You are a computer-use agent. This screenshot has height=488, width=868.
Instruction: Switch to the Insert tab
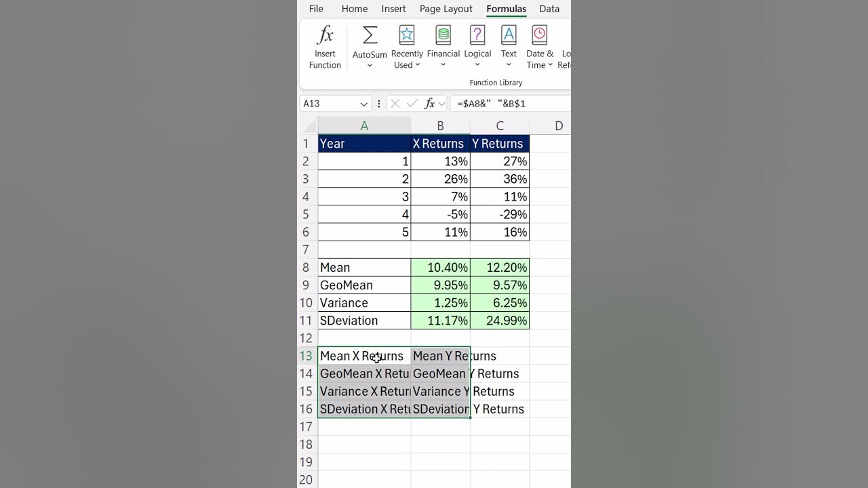393,9
